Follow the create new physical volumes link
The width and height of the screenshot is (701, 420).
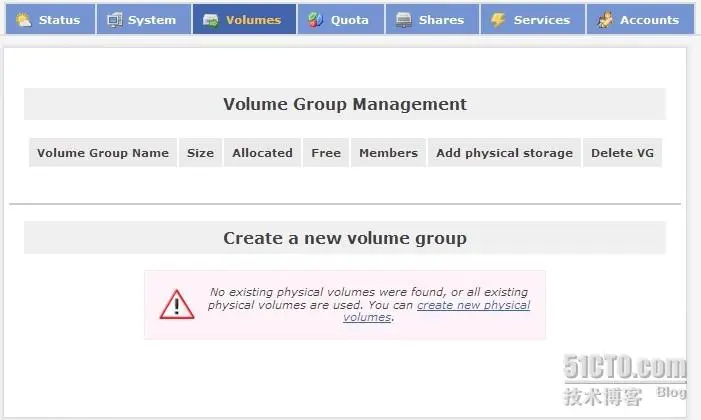(x=473, y=305)
